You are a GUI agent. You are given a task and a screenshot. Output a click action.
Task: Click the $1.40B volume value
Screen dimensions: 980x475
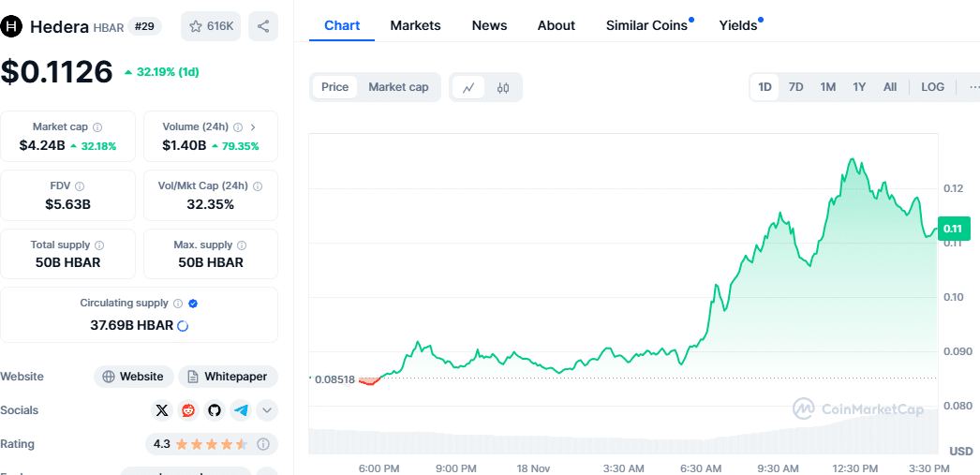click(185, 146)
